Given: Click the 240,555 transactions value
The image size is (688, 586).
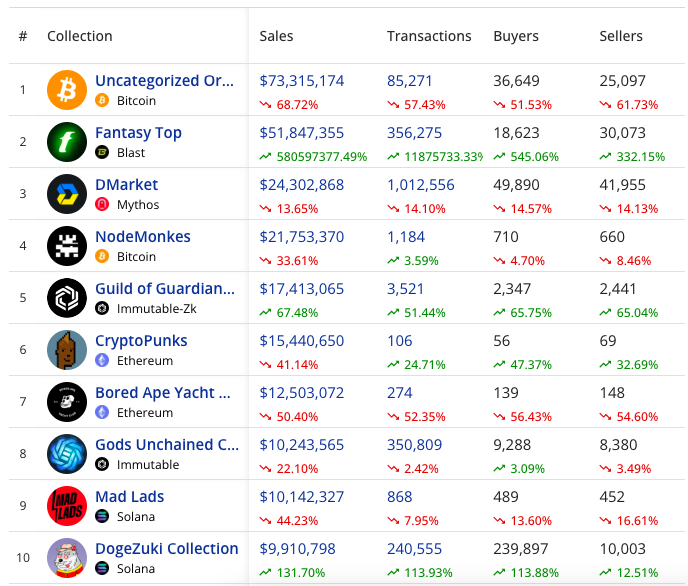Looking at the screenshot, I should coord(414,549).
